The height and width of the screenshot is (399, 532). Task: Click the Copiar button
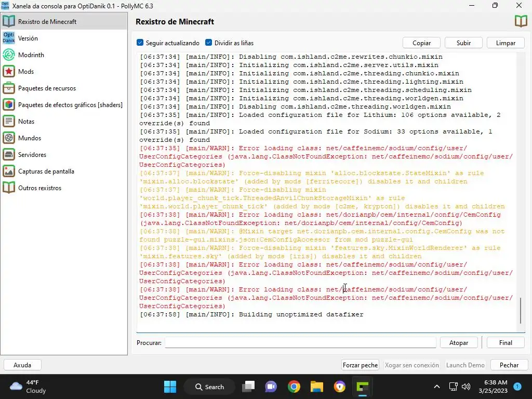(421, 43)
